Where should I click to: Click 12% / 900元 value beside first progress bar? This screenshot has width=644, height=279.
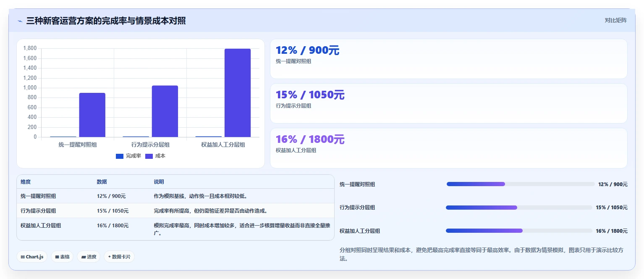click(x=613, y=184)
